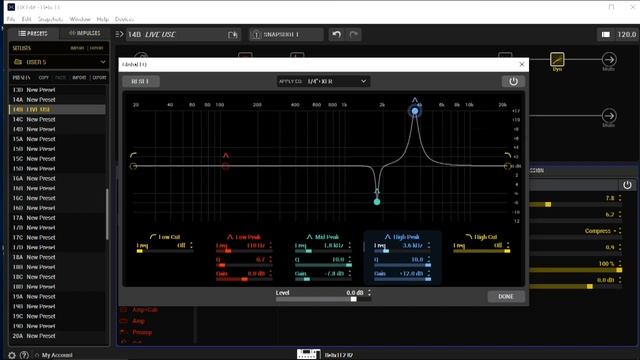Click the Mid Peak Gain stepper arrows
The width and height of the screenshot is (640, 360).
[350, 273]
